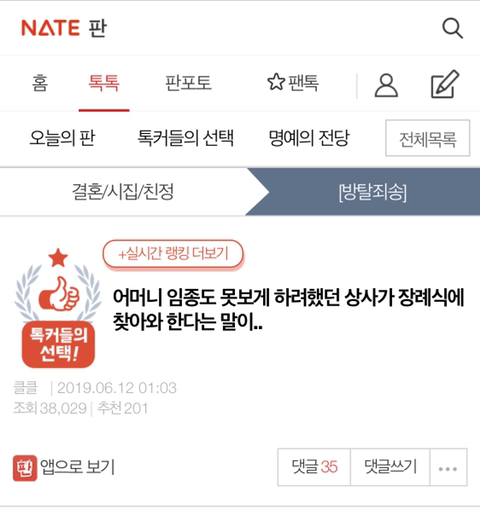Open the user profile icon
480x520 pixels.
[386, 85]
